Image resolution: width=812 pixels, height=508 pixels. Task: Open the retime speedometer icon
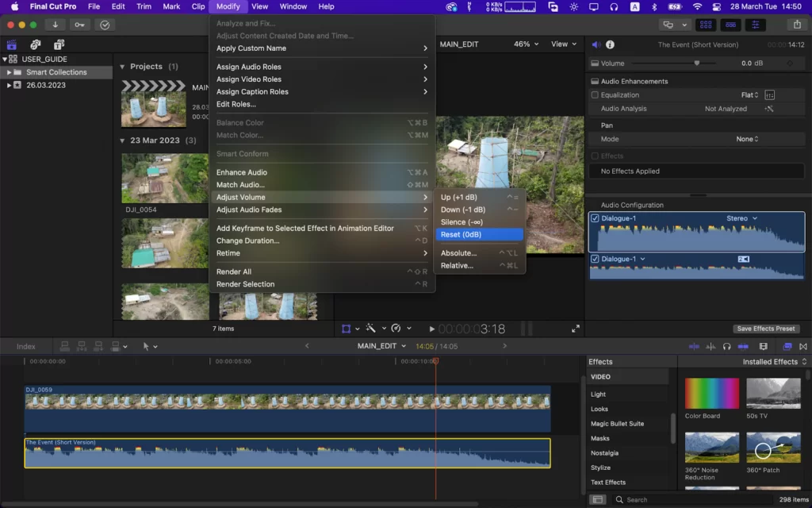[396, 328]
